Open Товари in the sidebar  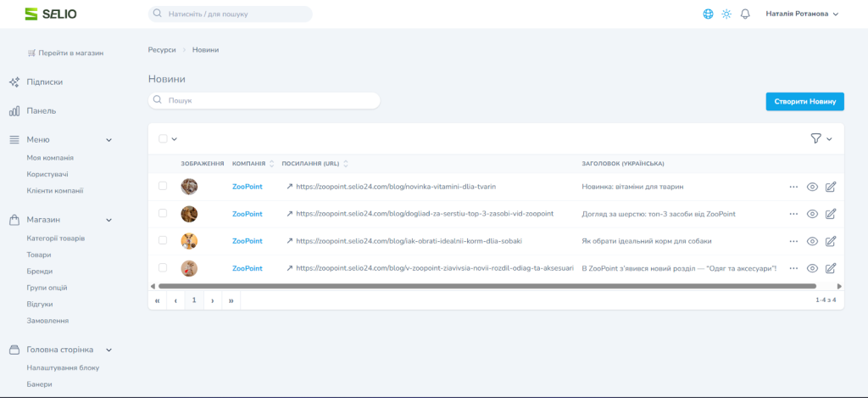click(x=39, y=255)
